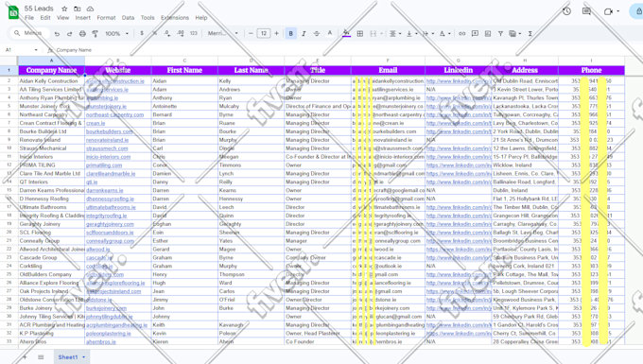Print the spreadsheet
This screenshot has width=643, height=364.
(82, 34)
